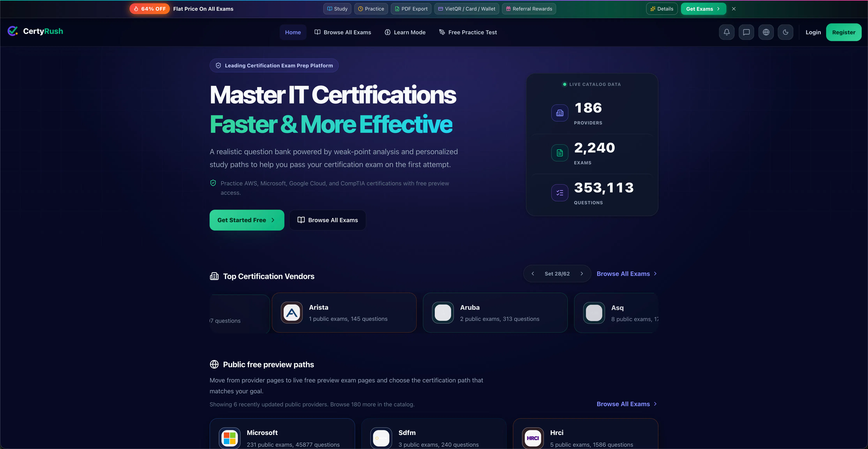Click the CertyRush logo

[x=35, y=31]
